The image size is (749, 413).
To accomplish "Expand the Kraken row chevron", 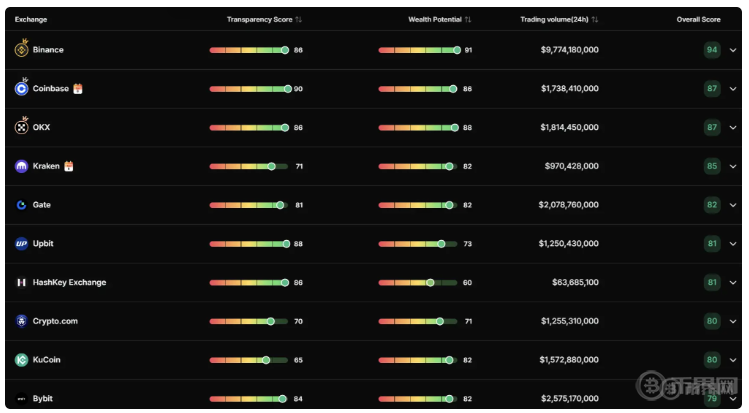I will point(733,166).
